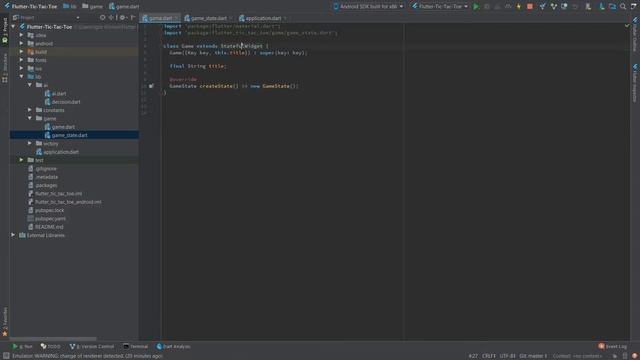The width and height of the screenshot is (640, 360).
Task: Expand the test folder
Action: [22, 160]
